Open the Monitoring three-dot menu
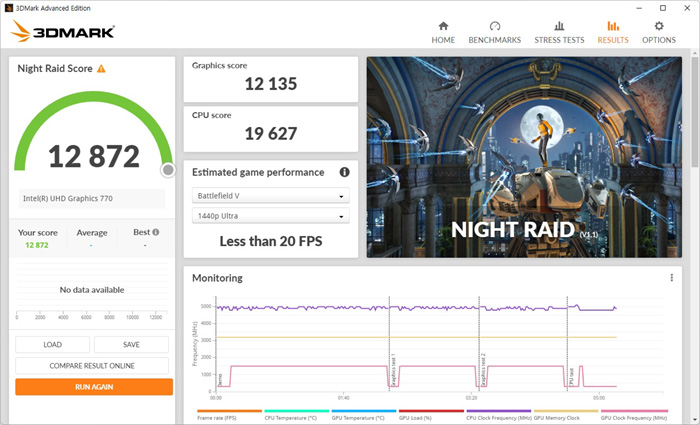Image resolution: width=700 pixels, height=425 pixels. (671, 278)
